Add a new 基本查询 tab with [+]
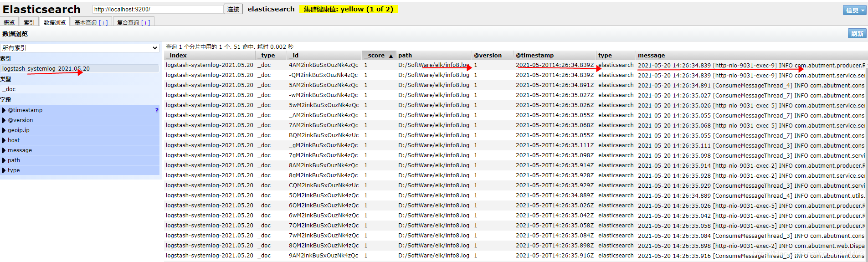This screenshot has height=262, width=868. tap(103, 22)
